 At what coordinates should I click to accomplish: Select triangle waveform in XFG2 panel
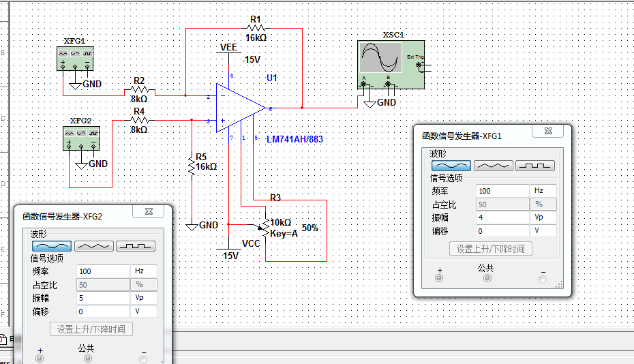[x=94, y=246]
